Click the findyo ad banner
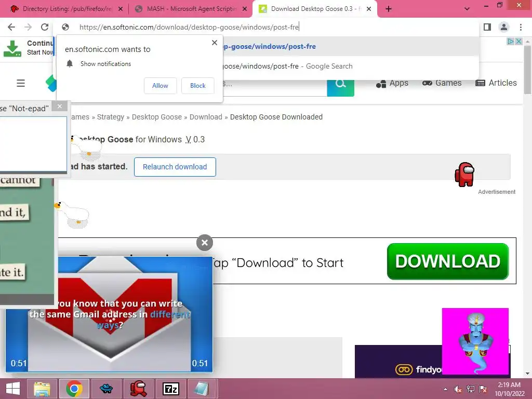The height and width of the screenshot is (399, 532). 397,362
